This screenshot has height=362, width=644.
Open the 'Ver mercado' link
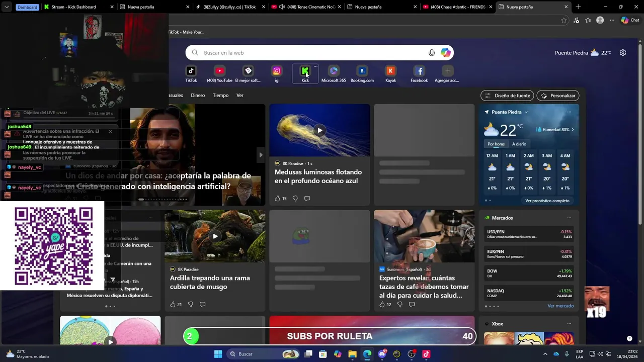[x=560, y=306]
